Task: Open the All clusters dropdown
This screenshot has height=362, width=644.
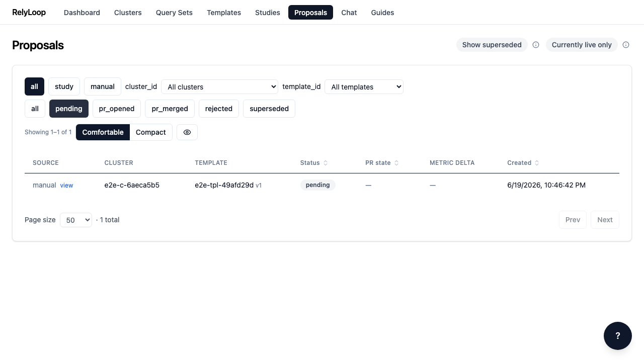Action: (219, 86)
